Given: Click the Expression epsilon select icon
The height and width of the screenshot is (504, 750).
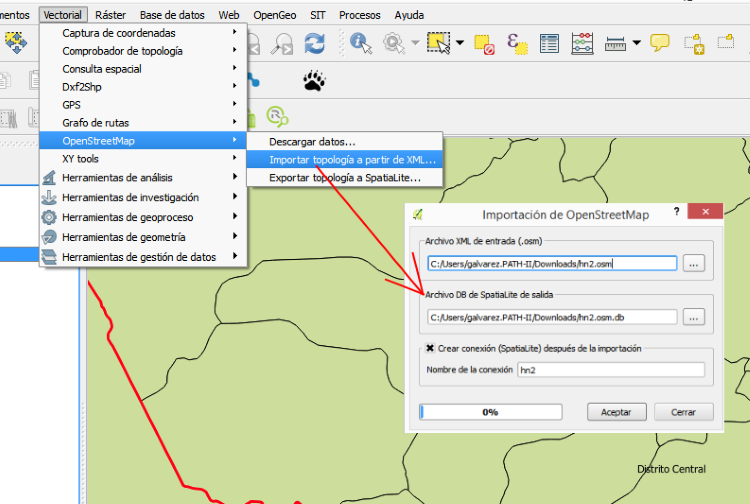Looking at the screenshot, I should [516, 43].
